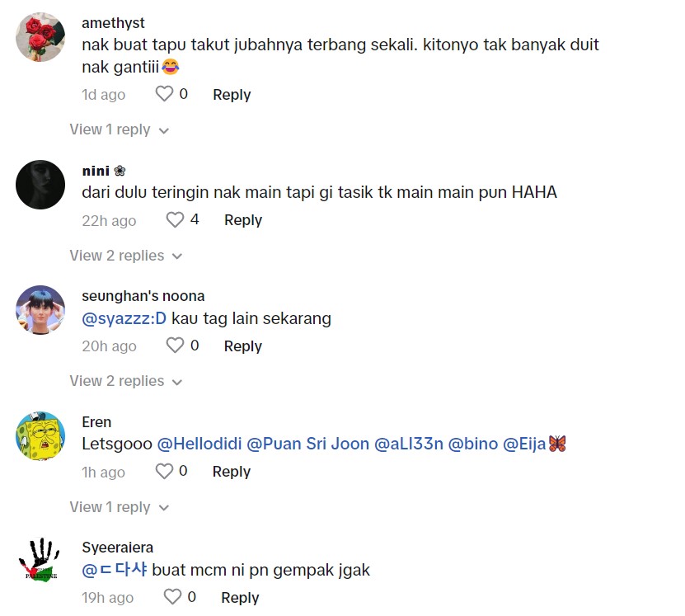Tap heart on seunghan's noona comment
The image size is (685, 616).
click(176, 346)
